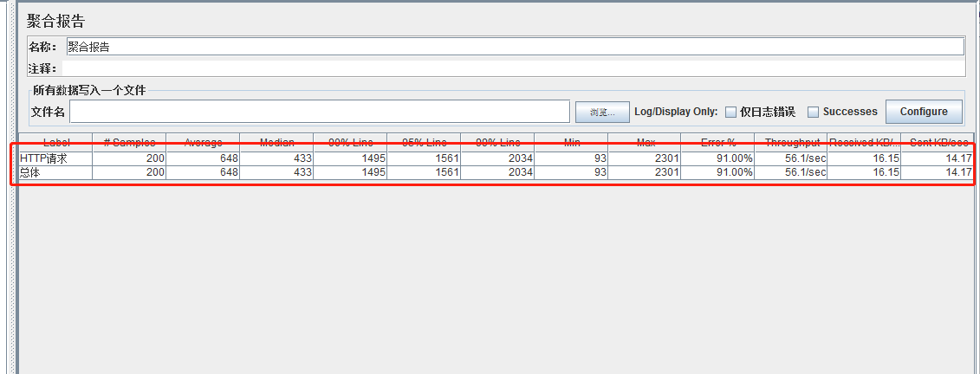
Task: Click the Sent KB/sec column header
Action: click(x=938, y=142)
